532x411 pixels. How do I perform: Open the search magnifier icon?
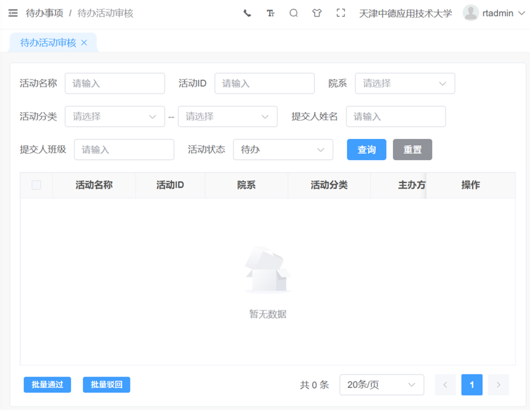(294, 13)
